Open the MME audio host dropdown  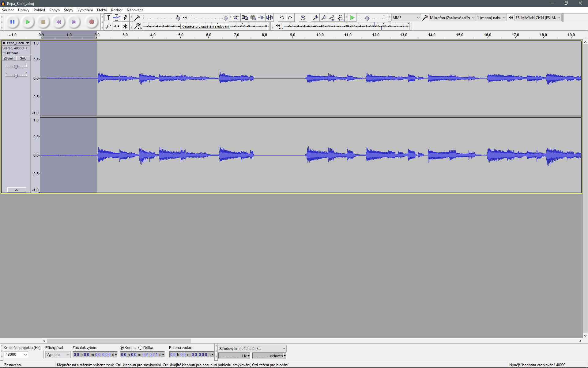[406, 18]
